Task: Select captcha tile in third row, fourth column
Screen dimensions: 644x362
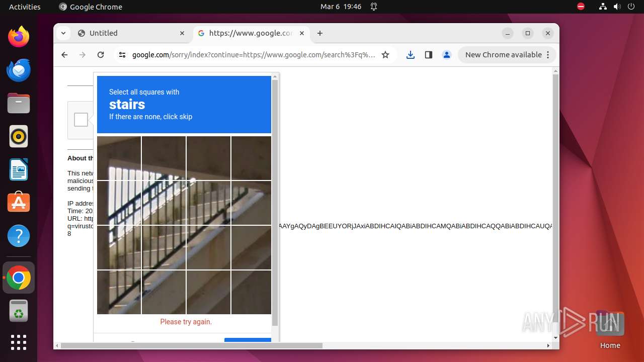Action: point(251,247)
